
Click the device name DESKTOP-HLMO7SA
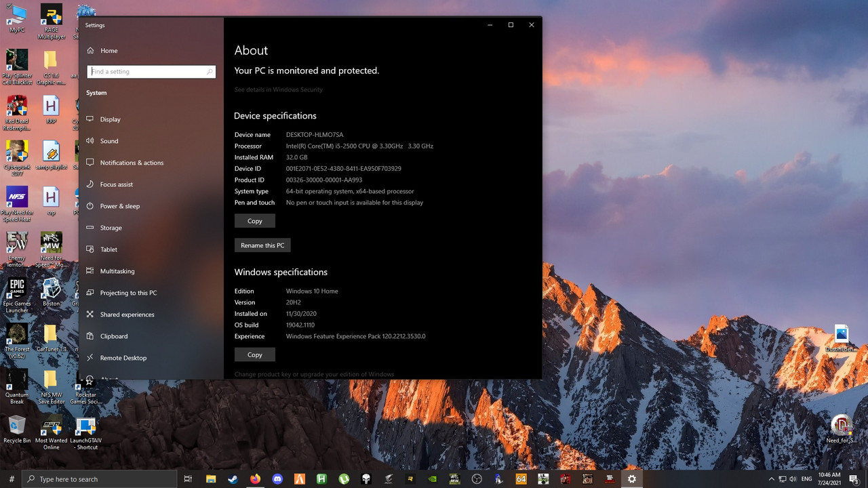point(315,135)
